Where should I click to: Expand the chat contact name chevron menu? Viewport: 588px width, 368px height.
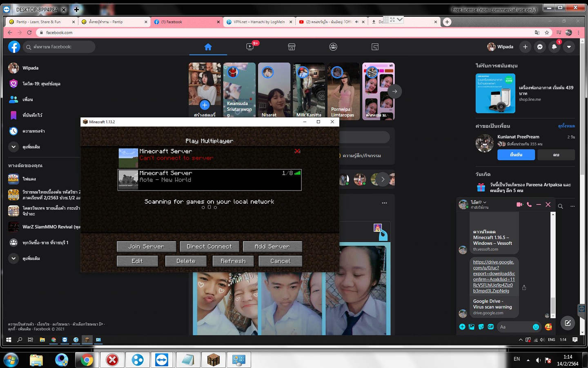tap(485, 202)
